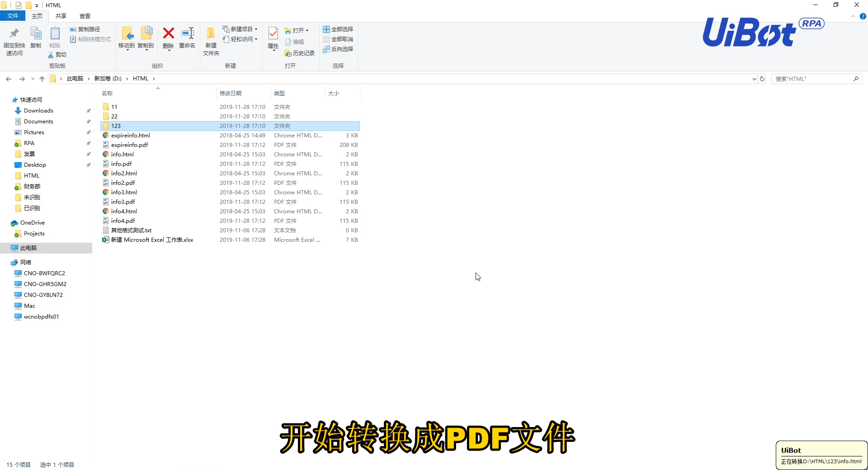Click Invert selection (反向选择)

(x=338, y=49)
